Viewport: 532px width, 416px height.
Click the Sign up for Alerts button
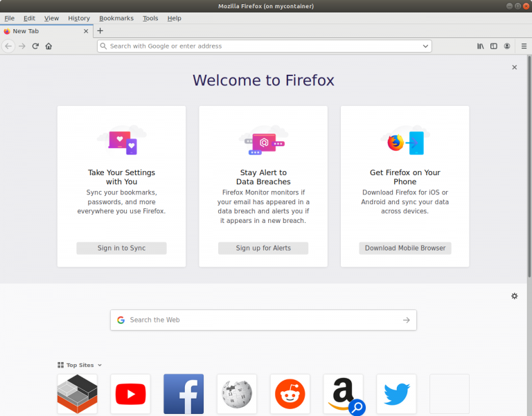263,248
